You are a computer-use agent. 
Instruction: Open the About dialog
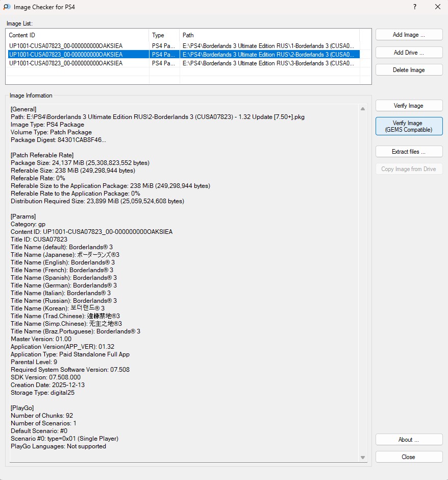point(409,440)
